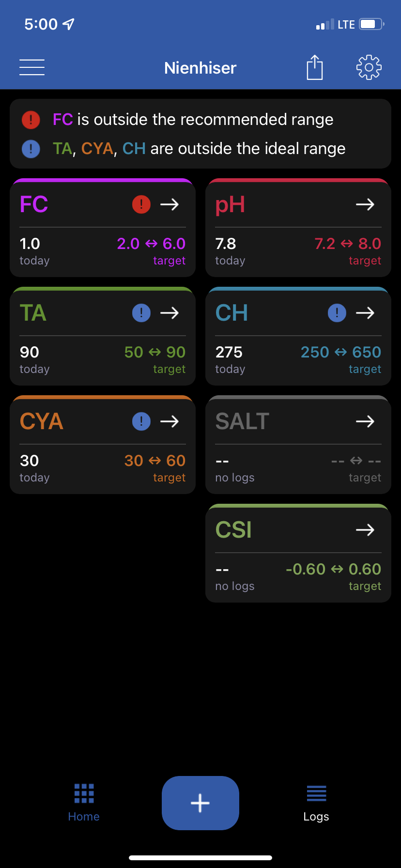
Task: Tap the CH target range 250 to 650
Action: (x=341, y=352)
